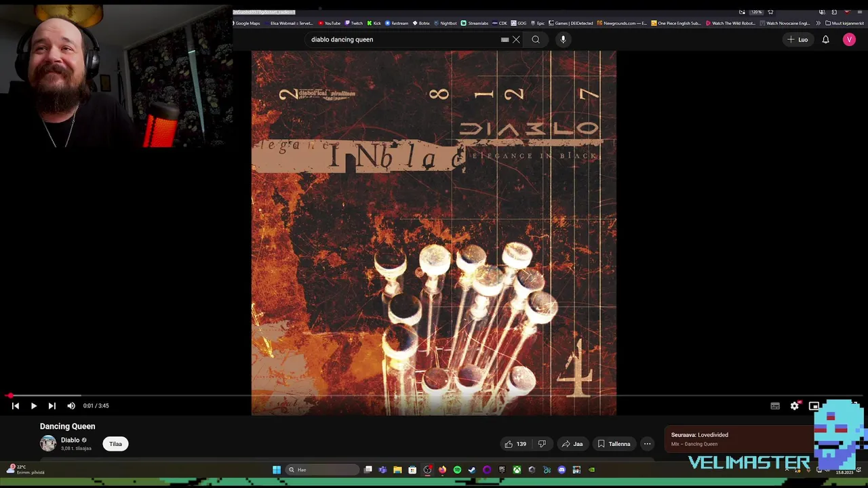The height and width of the screenshot is (488, 868).
Task: Open the Epic bookmark
Action: point(537,23)
